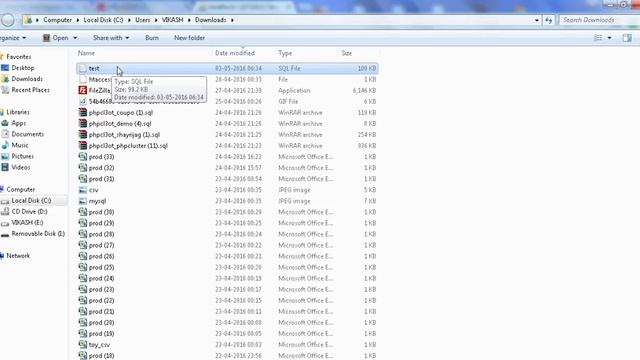640x360 pixels.
Task: Click the Apps library icon
Action: [x=5, y=123]
